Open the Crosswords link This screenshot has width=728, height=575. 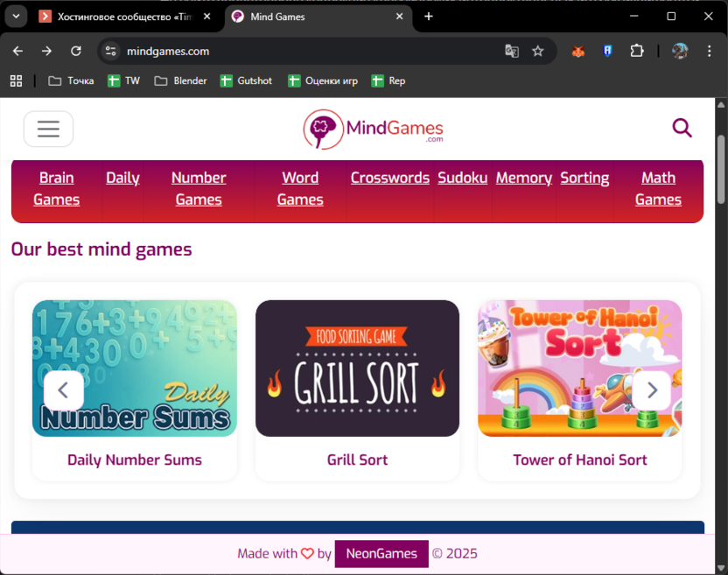click(x=390, y=178)
